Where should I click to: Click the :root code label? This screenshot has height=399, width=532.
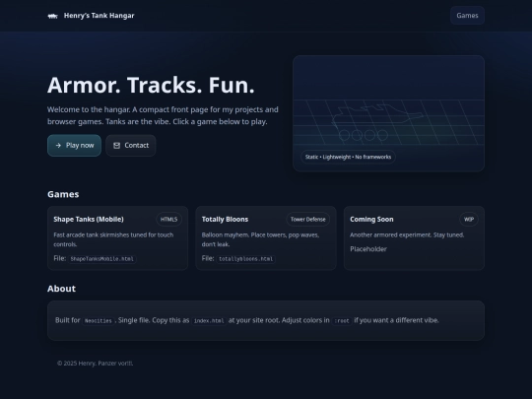342,321
